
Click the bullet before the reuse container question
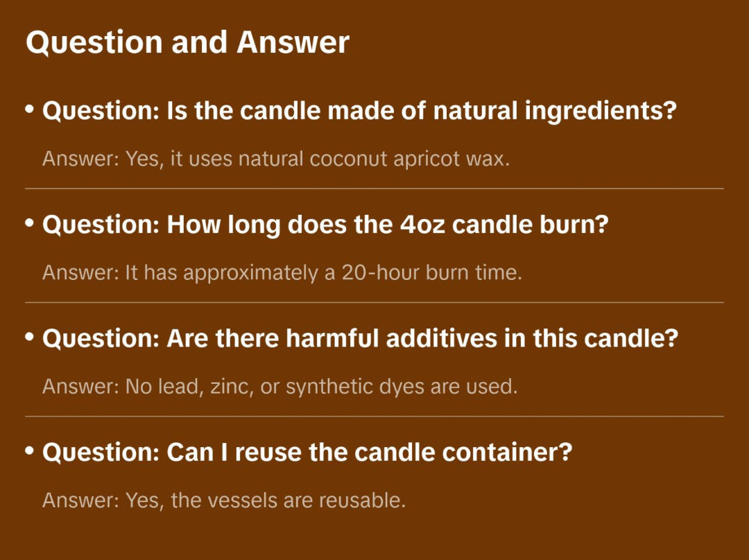click(x=30, y=451)
